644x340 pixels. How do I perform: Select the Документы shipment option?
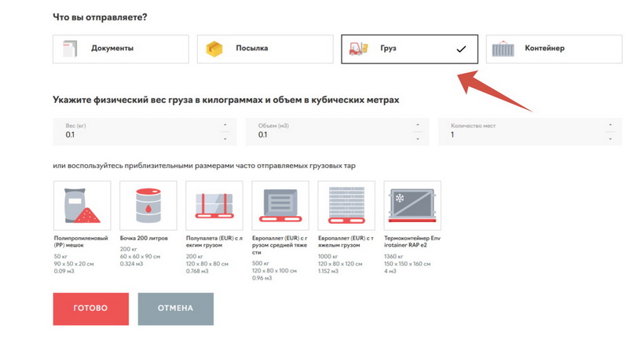pos(121,49)
